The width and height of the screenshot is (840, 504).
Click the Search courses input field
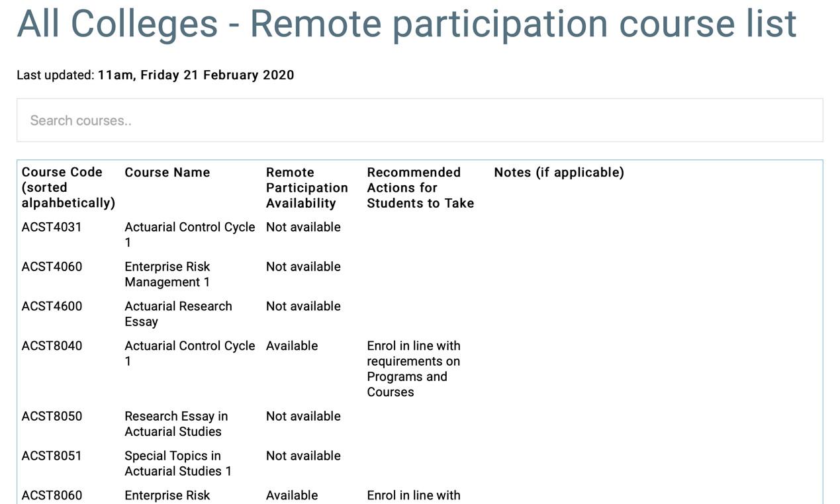tap(420, 120)
